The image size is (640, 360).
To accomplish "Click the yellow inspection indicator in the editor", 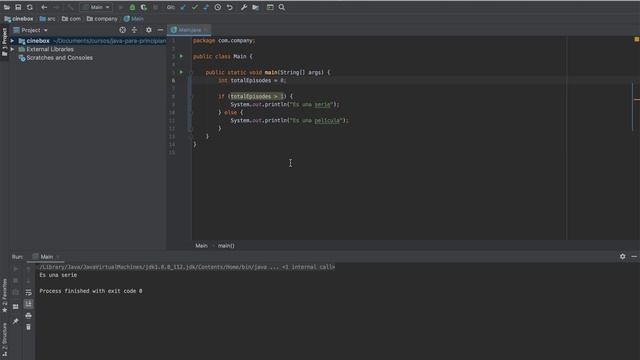I will pyautogui.click(x=636, y=40).
